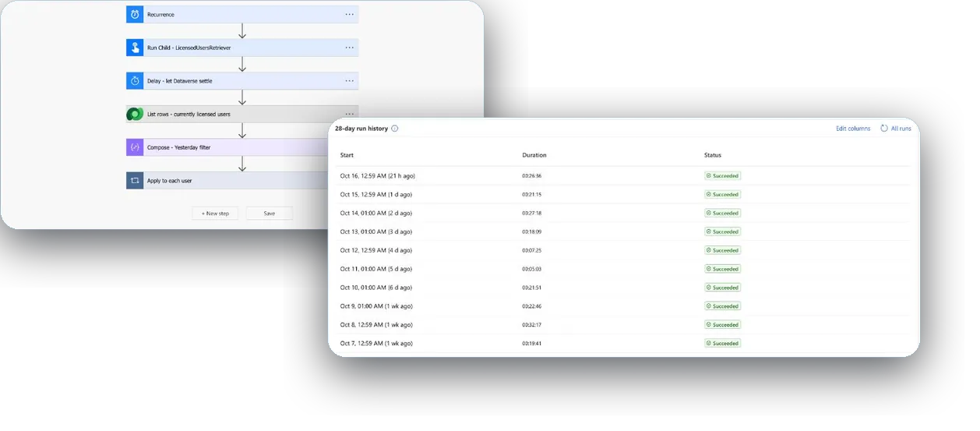Screen dimensions: 980x431
Task: Click the Status column header
Action: 713,155
